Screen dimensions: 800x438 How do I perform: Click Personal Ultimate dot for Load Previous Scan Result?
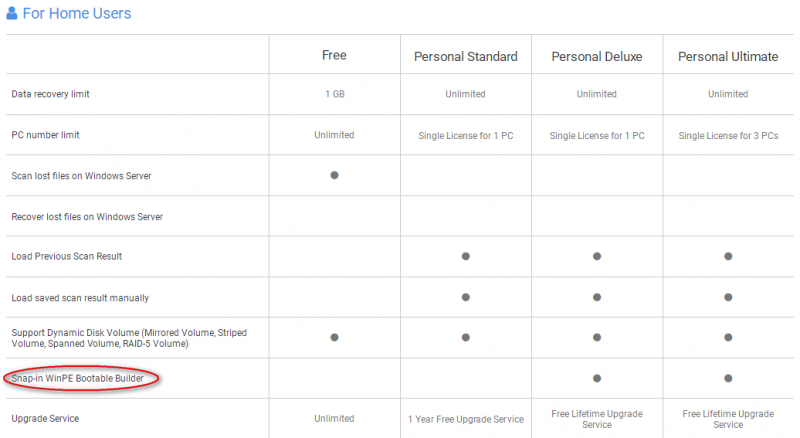(x=728, y=256)
